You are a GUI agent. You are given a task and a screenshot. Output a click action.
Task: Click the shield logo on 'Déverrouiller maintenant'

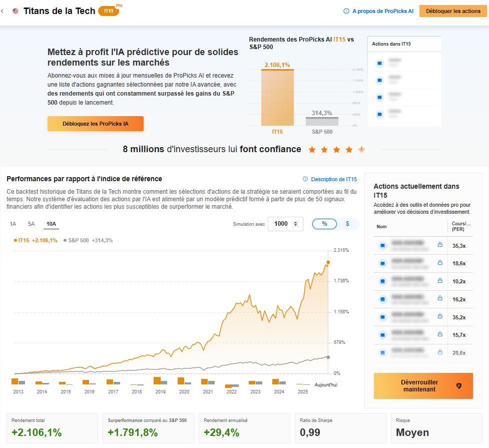click(x=459, y=386)
